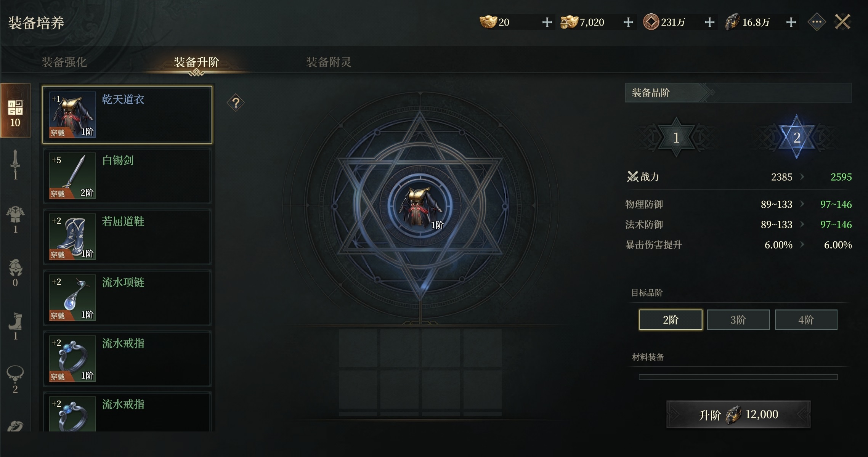
Task: Select target grade 4阶
Action: 806,320
